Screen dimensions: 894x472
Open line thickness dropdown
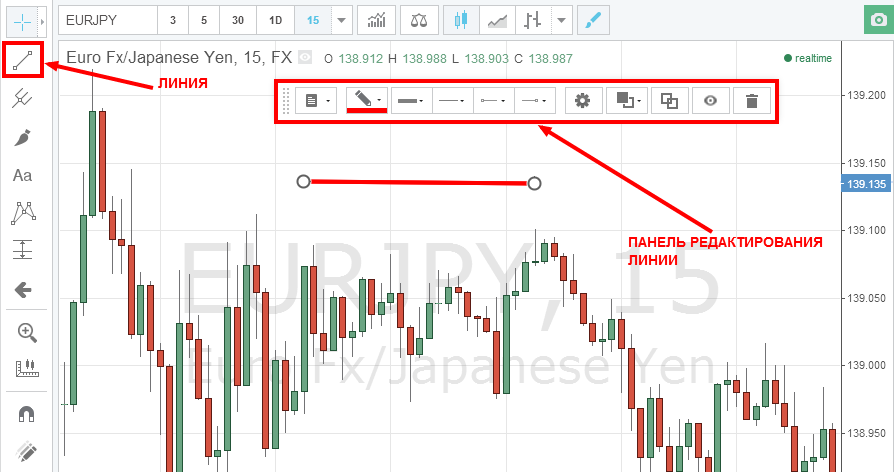pyautogui.click(x=412, y=101)
